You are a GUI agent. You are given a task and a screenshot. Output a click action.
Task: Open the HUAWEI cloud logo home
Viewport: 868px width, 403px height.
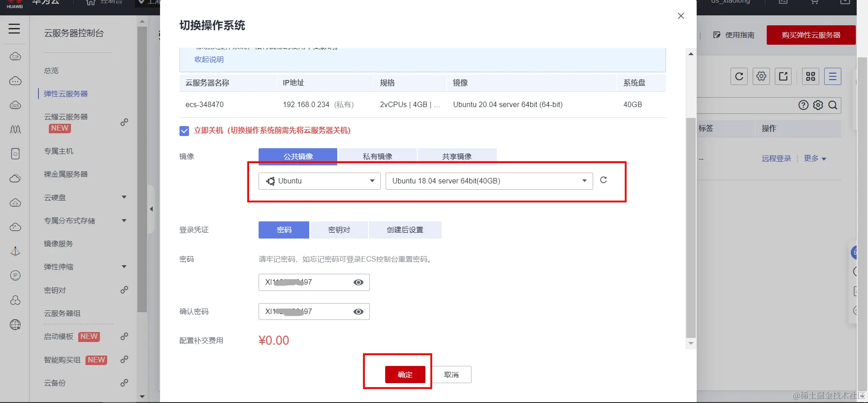14,5
